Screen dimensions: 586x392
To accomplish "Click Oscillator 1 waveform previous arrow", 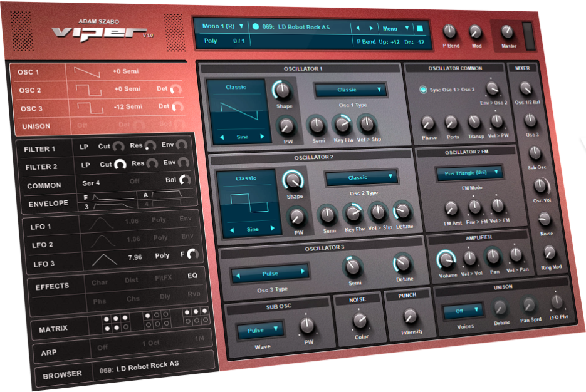I will tap(222, 137).
